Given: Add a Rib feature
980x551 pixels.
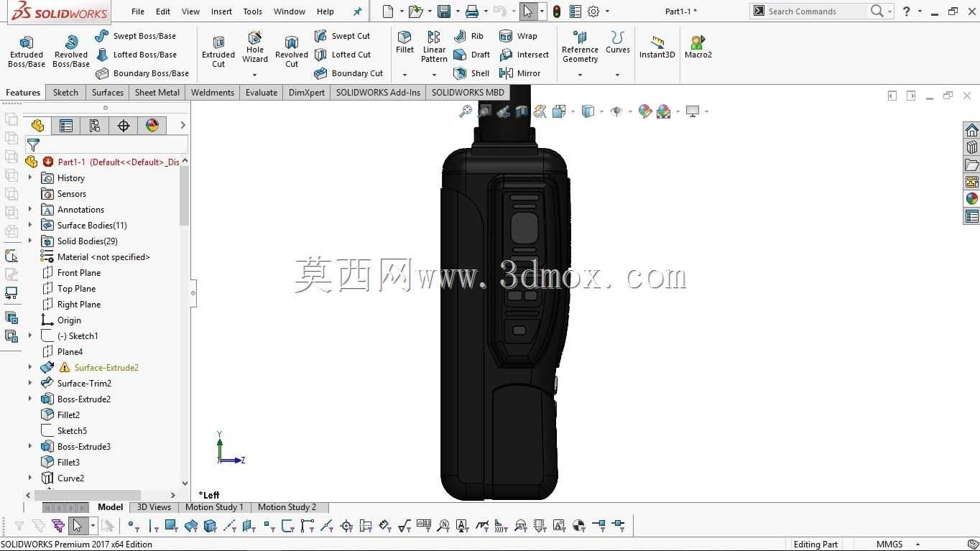Looking at the screenshot, I should tap(468, 36).
